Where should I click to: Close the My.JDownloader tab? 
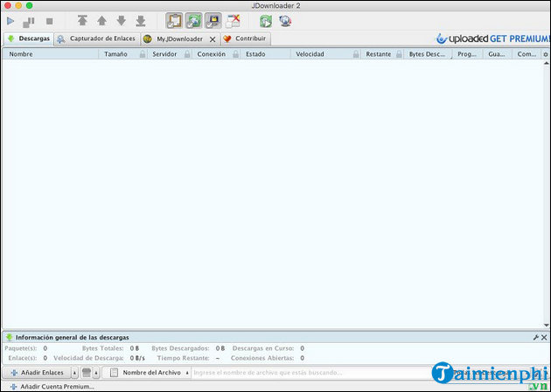click(213, 39)
